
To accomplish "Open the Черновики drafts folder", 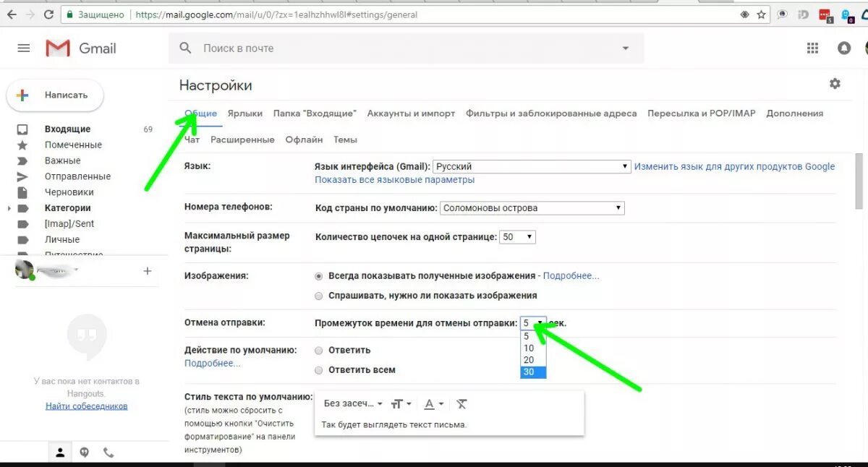I will [69, 192].
